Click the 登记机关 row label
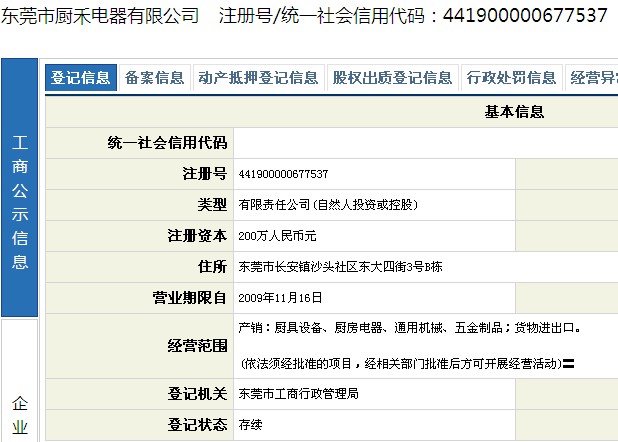This screenshot has width=618, height=442. click(x=197, y=394)
